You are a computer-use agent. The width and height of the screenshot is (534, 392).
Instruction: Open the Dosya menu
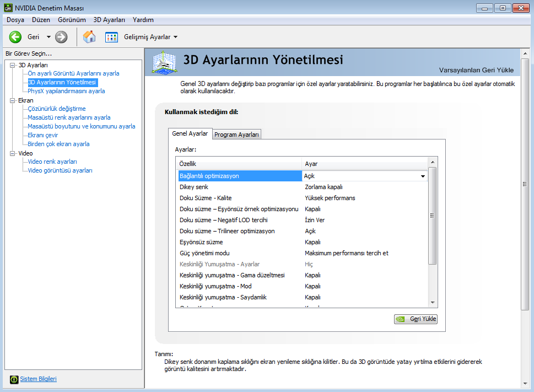click(15, 20)
